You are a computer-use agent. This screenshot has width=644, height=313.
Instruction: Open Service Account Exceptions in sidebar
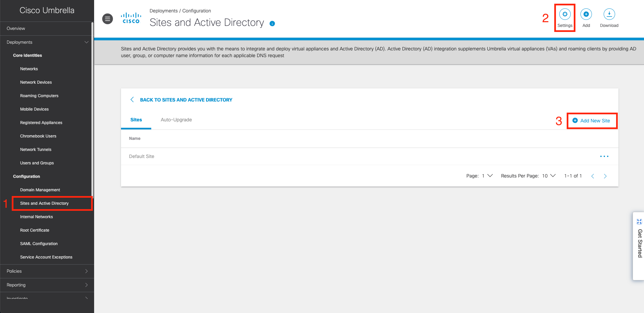click(46, 257)
